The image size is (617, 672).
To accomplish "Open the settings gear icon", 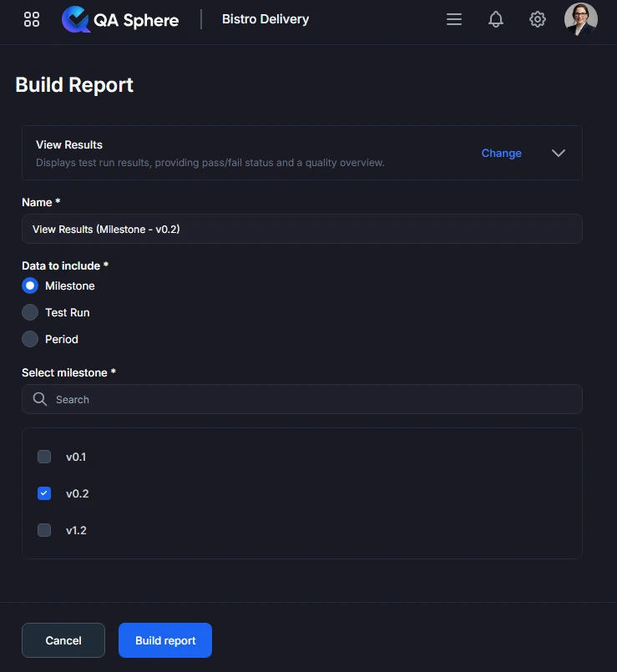I will (538, 18).
